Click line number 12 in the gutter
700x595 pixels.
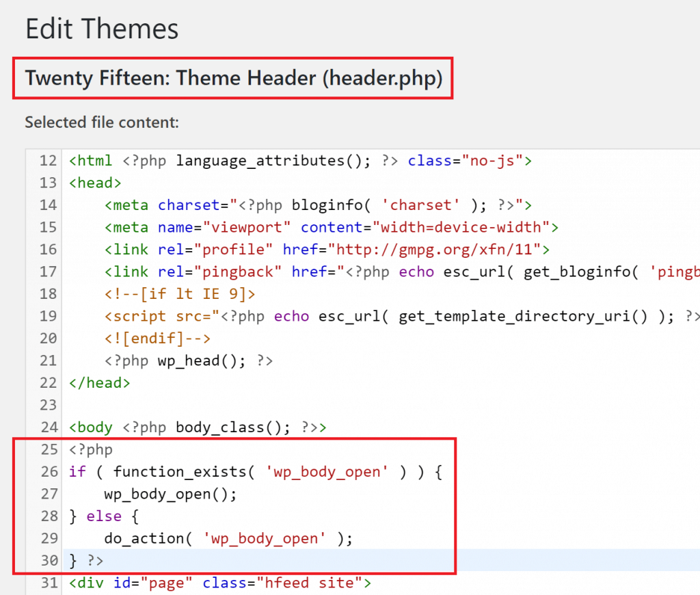click(48, 161)
